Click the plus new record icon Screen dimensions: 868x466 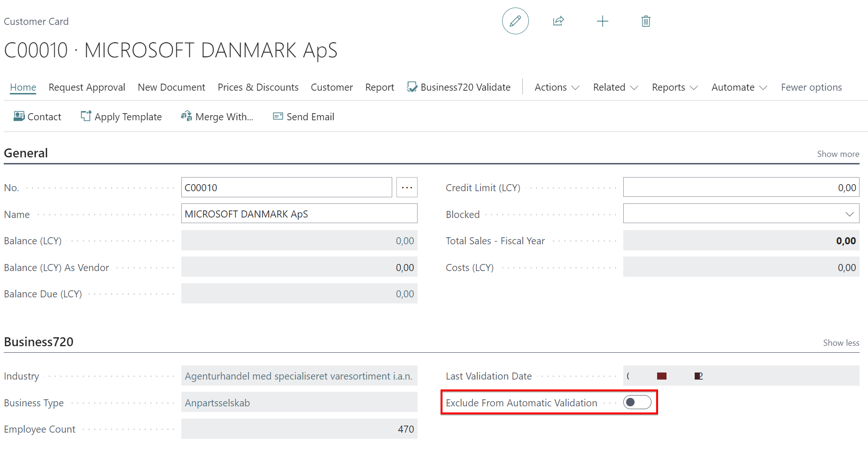602,21
